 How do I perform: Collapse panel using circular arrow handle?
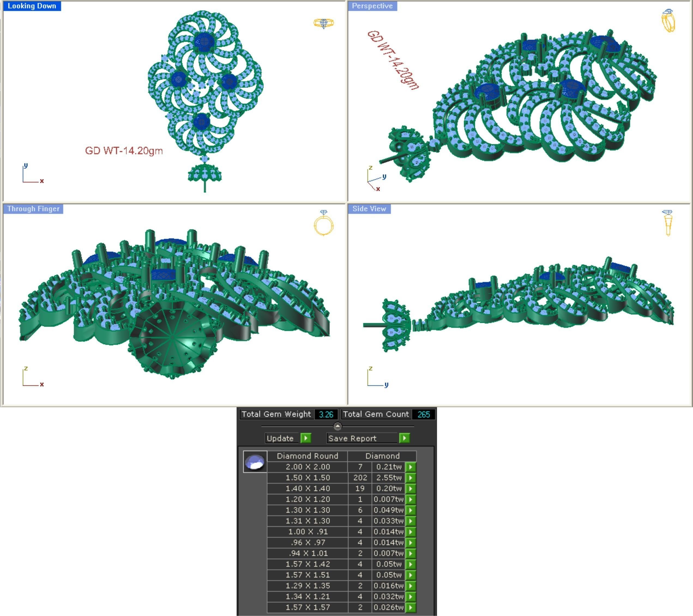337,426
